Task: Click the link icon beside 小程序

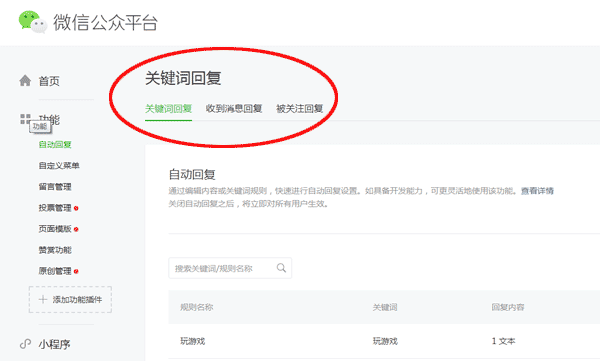Action: (25, 344)
